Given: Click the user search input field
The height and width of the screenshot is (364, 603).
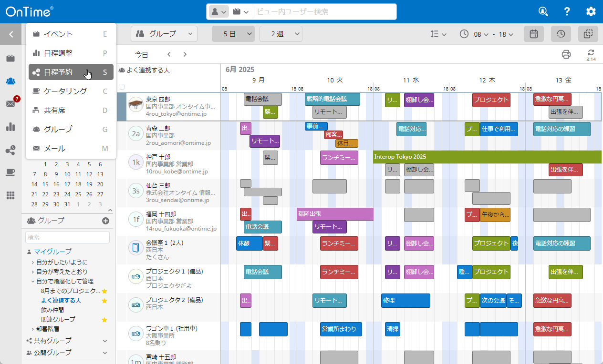Looking at the screenshot, I should (324, 12).
